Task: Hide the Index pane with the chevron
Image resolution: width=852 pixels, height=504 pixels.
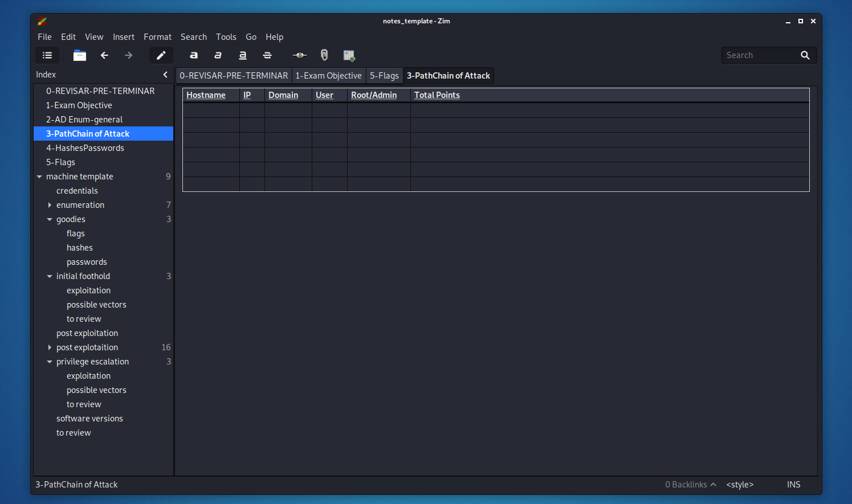Action: pos(165,75)
